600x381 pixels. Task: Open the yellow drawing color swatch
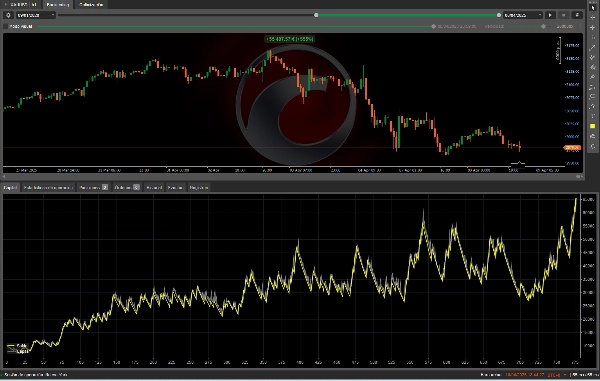[x=593, y=126]
